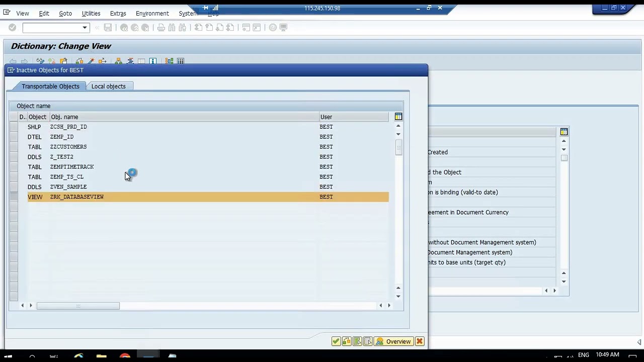Click the Help question-mark toolbar icon

(x=273, y=28)
